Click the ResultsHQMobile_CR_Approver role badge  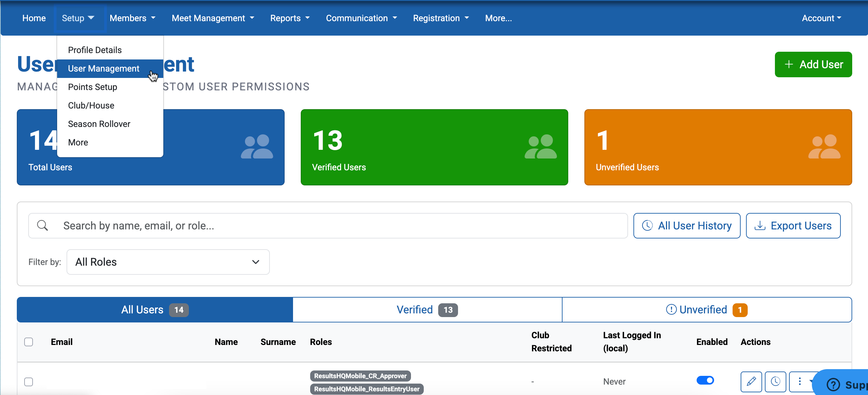pyautogui.click(x=360, y=376)
